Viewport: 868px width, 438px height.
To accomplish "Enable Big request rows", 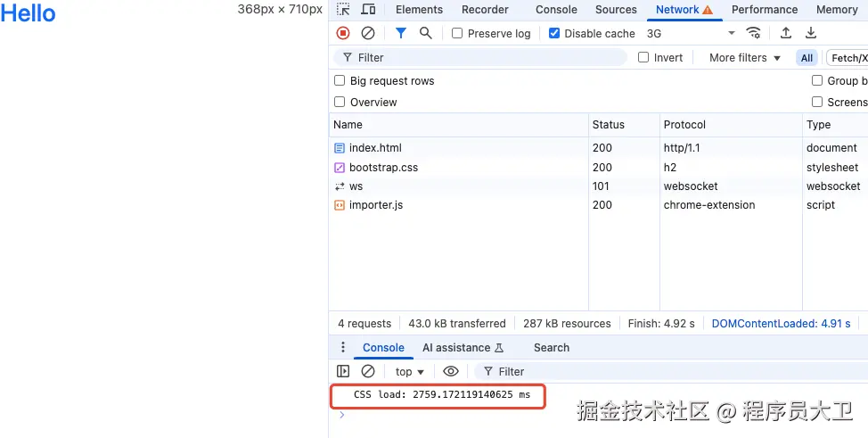I will [340, 80].
